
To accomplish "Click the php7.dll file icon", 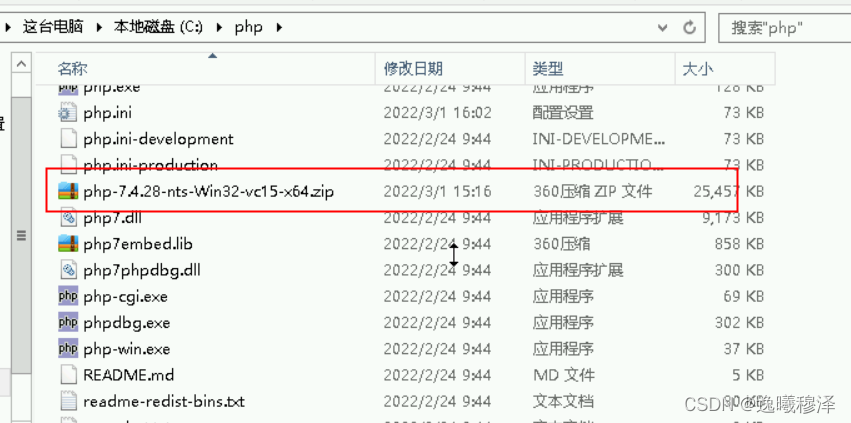I will click(68, 218).
